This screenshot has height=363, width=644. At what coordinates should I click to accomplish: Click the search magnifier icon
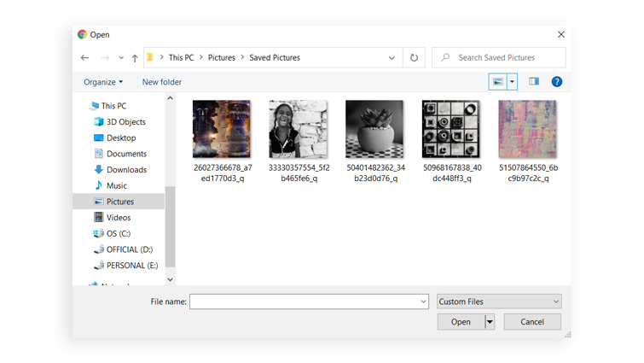coord(445,57)
